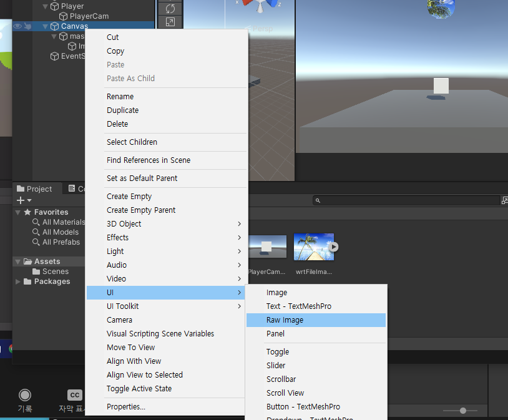Choose Scrollbar in UI submenu
Image resolution: width=508 pixels, height=420 pixels.
tap(316, 379)
